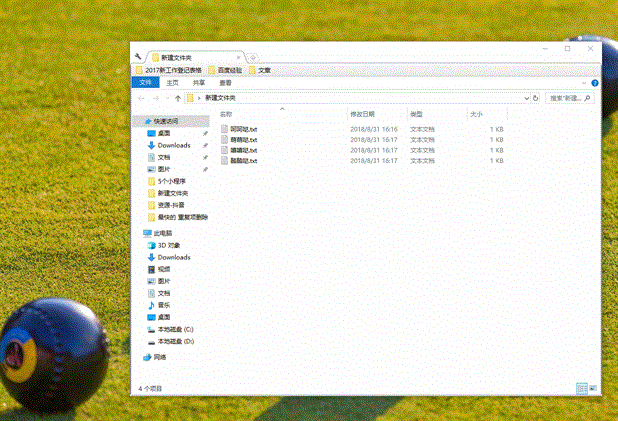Expand the address bar history dropdown
The width and height of the screenshot is (618, 421).
click(x=526, y=98)
